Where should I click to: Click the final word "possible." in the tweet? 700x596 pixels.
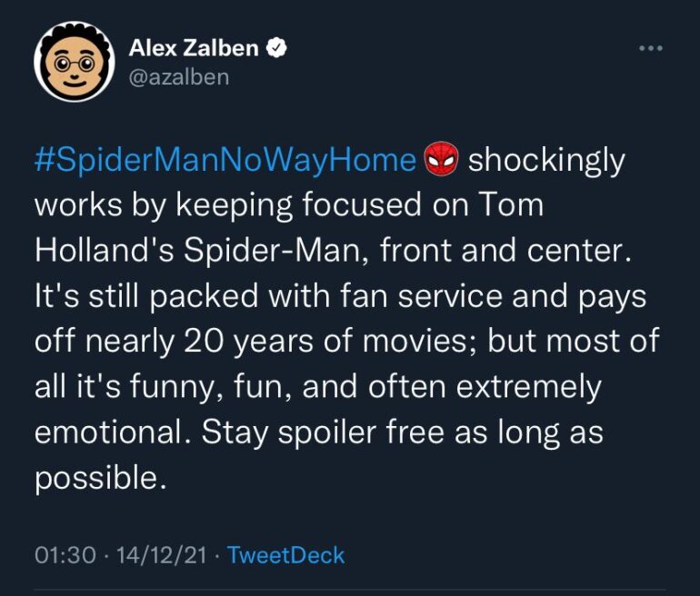(x=100, y=478)
